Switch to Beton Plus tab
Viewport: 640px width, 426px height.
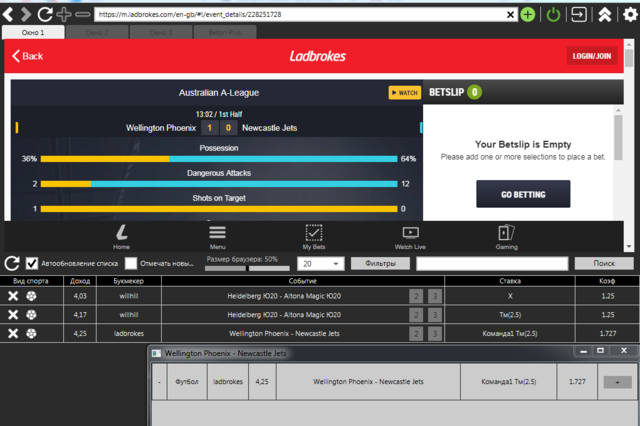tap(225, 32)
